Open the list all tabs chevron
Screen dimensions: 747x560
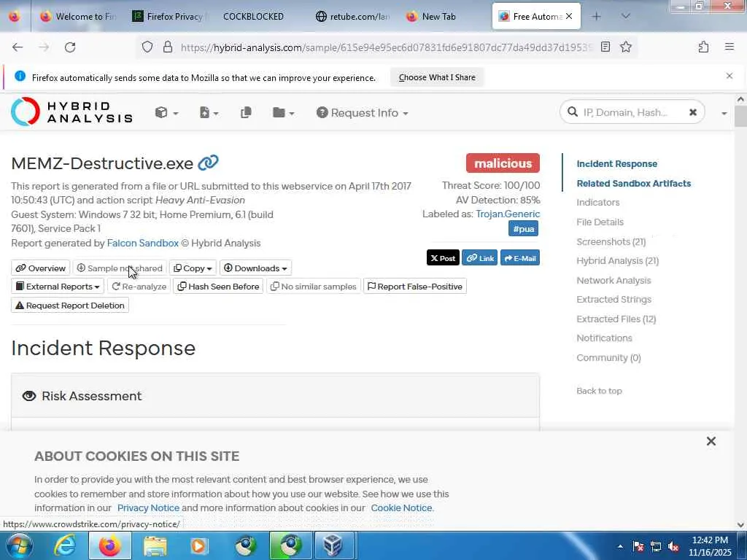click(x=625, y=16)
